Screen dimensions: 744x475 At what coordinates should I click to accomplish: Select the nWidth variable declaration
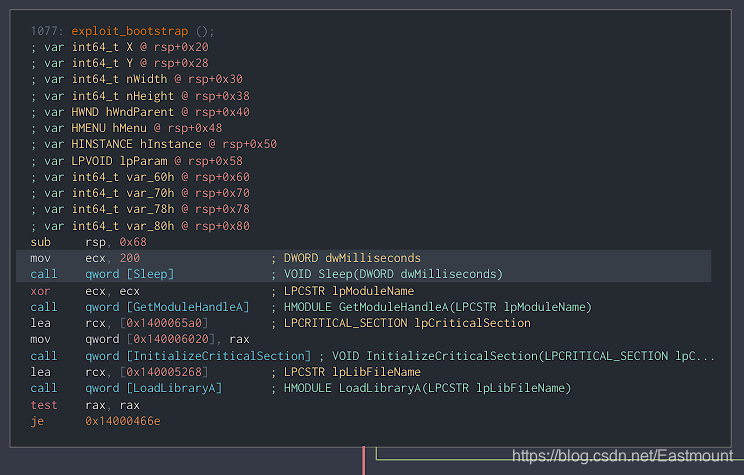click(137, 79)
